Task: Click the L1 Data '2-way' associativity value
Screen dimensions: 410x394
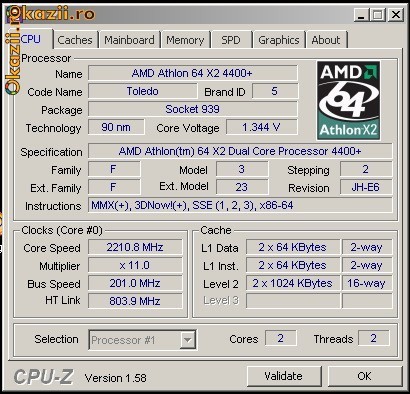Action: 367,247
